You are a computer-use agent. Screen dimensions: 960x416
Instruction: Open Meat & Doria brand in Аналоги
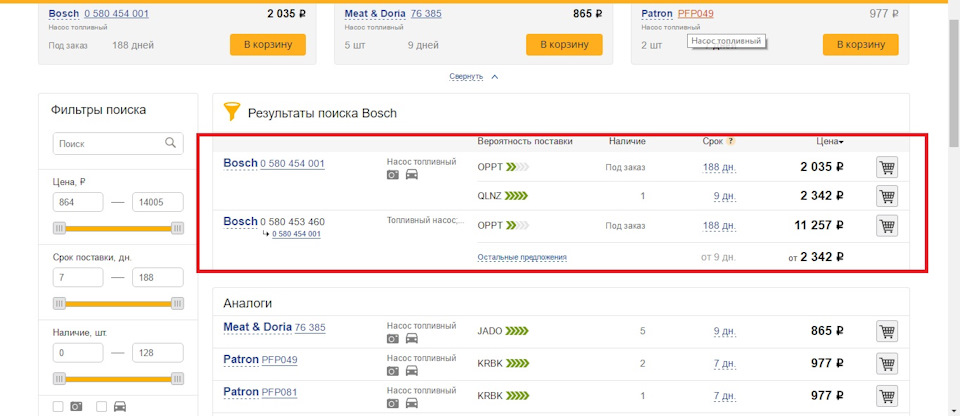[257, 327]
